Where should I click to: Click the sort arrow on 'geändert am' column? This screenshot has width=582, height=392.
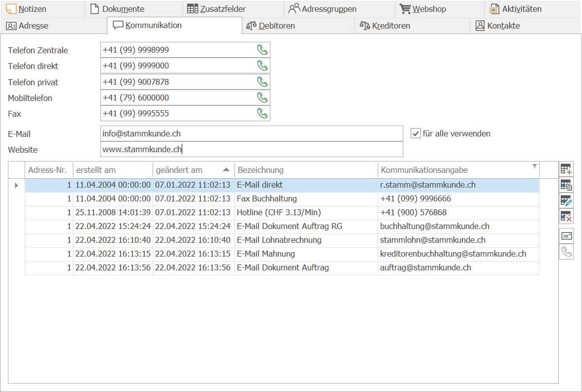coord(226,169)
